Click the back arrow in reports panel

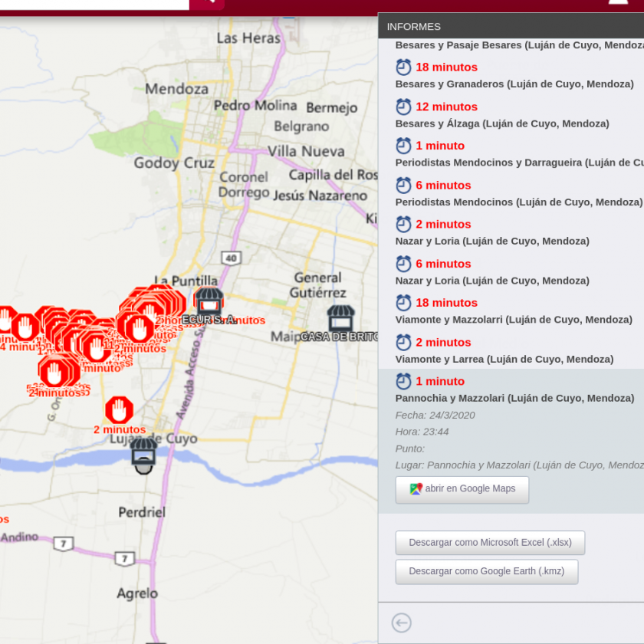pos(402,623)
